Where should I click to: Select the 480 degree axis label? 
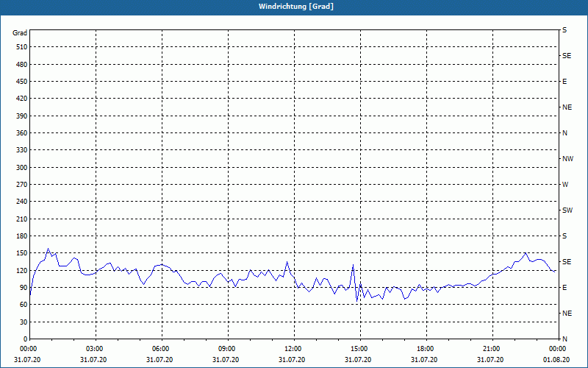click(22, 65)
